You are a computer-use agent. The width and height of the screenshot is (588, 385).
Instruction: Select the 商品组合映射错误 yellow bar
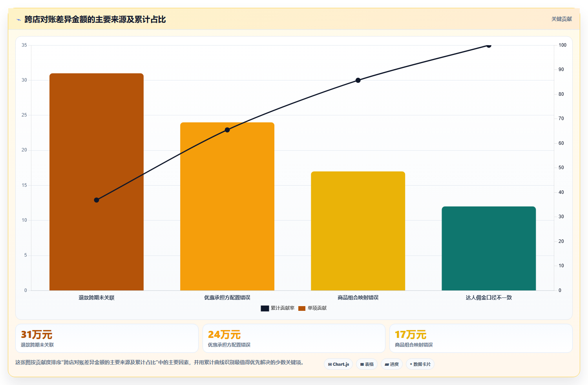358,231
